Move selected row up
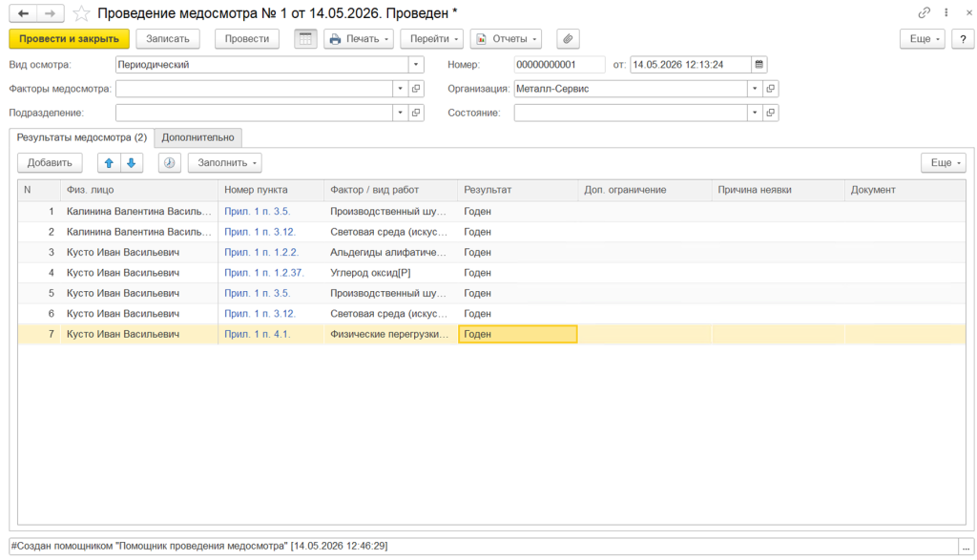The image size is (977, 560). pos(109,162)
